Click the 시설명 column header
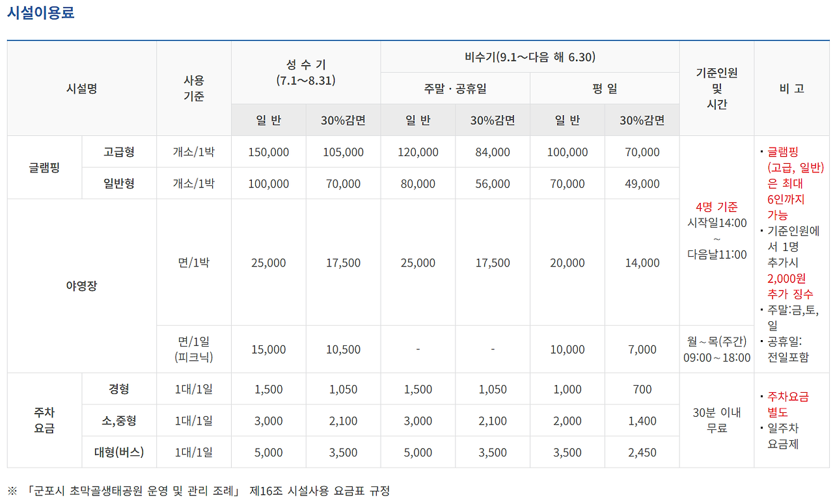Viewport: 833px width, 504px height. [x=82, y=88]
